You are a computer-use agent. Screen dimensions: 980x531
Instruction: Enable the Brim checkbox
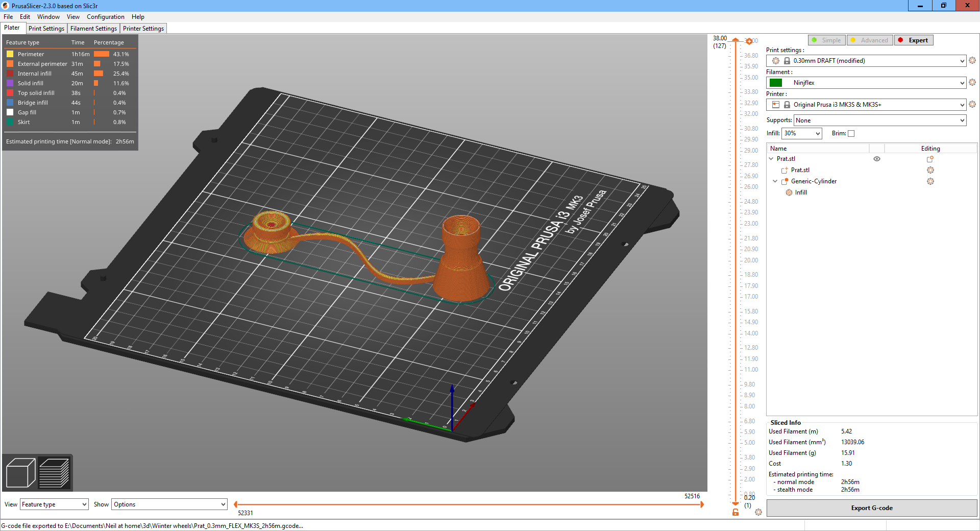coord(851,133)
